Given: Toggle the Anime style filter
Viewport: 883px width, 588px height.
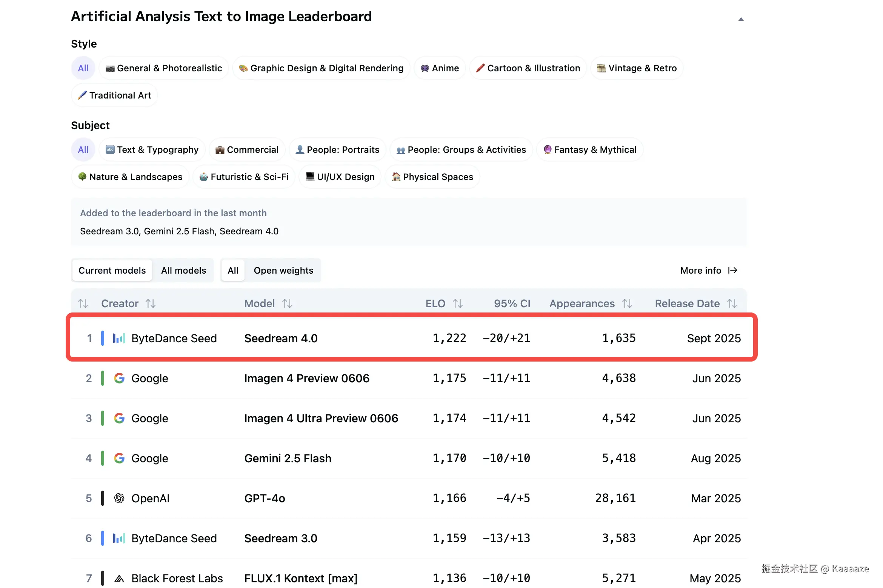Looking at the screenshot, I should (x=440, y=68).
